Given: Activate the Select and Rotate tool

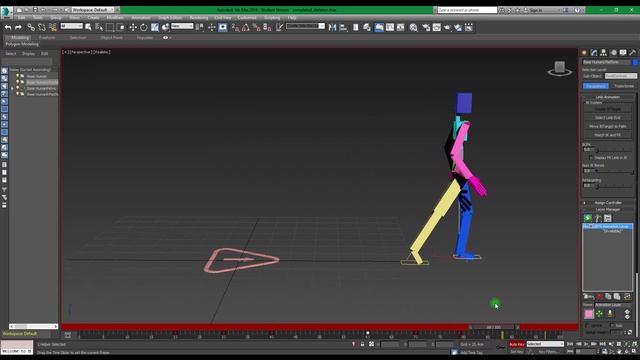Looking at the screenshot, I should point(144,27).
